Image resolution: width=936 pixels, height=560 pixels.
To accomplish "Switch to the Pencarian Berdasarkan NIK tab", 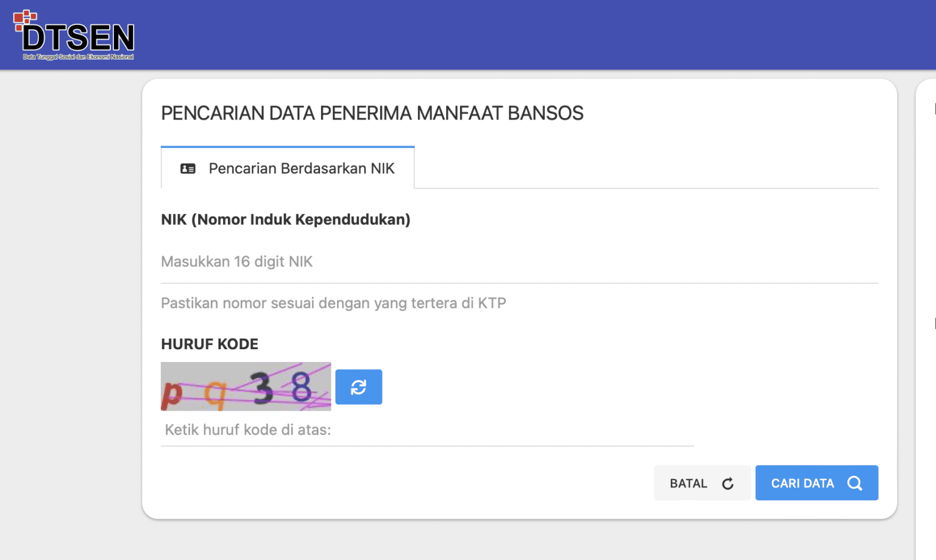I will pyautogui.click(x=287, y=168).
